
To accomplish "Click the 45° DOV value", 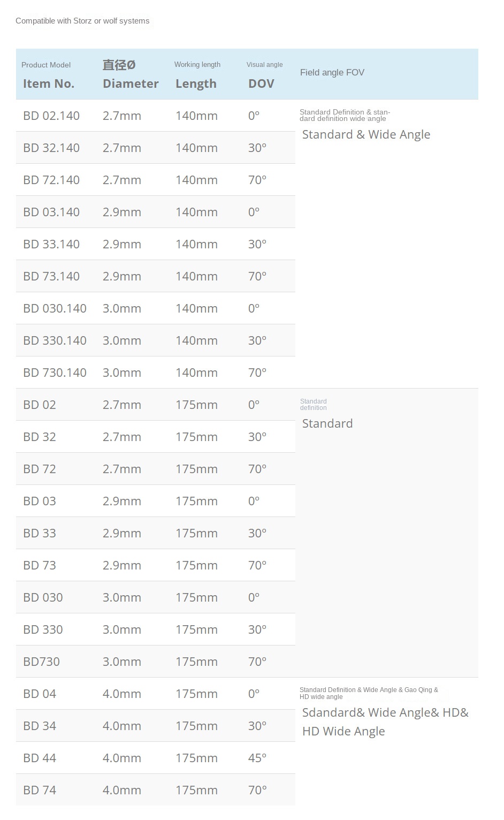I will (x=257, y=758).
